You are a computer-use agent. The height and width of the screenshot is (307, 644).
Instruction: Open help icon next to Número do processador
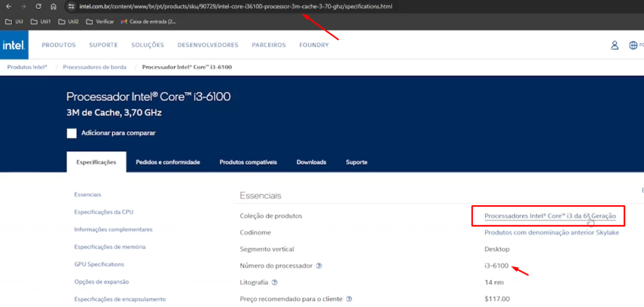(x=319, y=266)
